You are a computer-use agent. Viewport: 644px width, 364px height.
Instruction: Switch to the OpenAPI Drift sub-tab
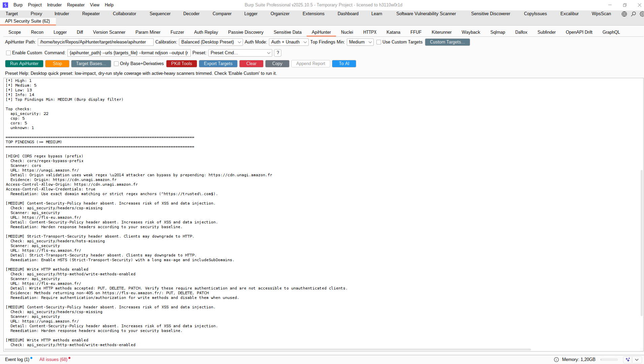(x=579, y=32)
